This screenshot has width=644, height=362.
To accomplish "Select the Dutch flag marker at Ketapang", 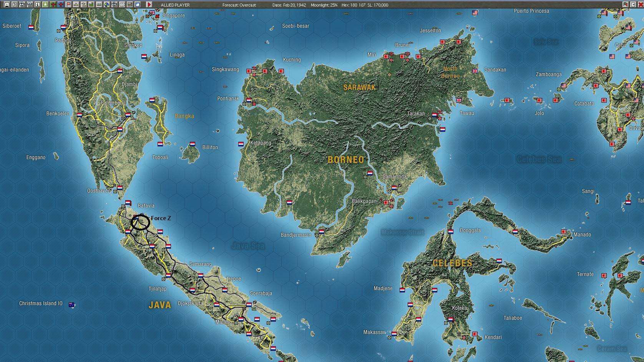I will pos(241,144).
